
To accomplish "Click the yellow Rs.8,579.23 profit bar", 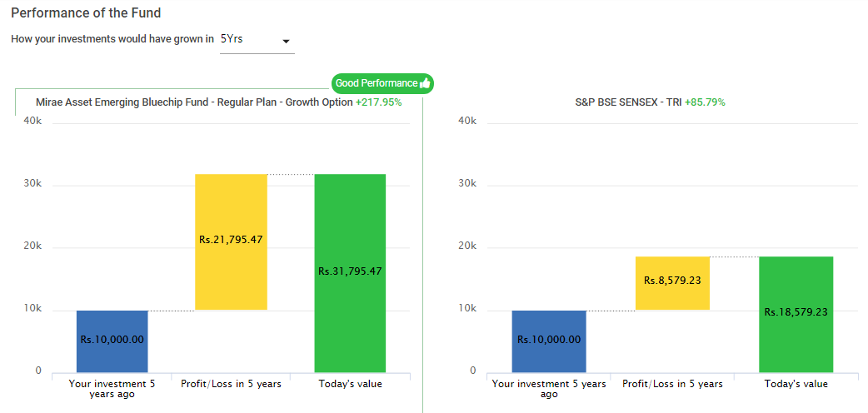I will coord(671,282).
